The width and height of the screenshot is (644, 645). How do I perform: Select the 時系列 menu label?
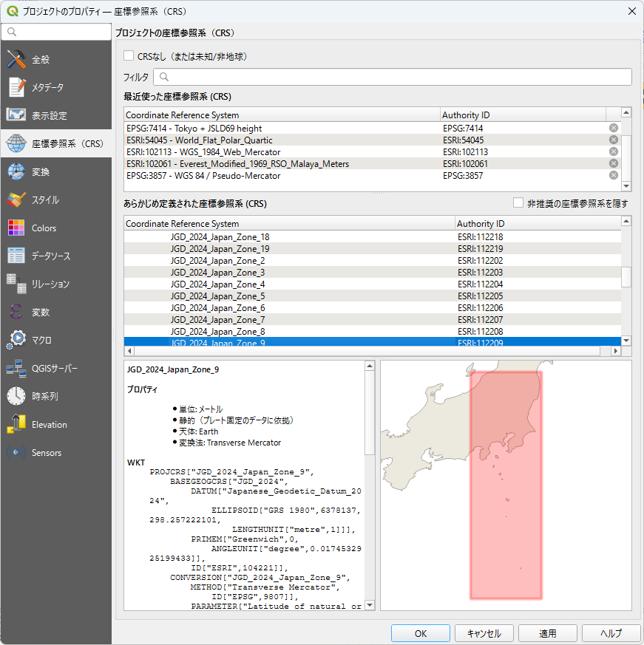tap(45, 397)
